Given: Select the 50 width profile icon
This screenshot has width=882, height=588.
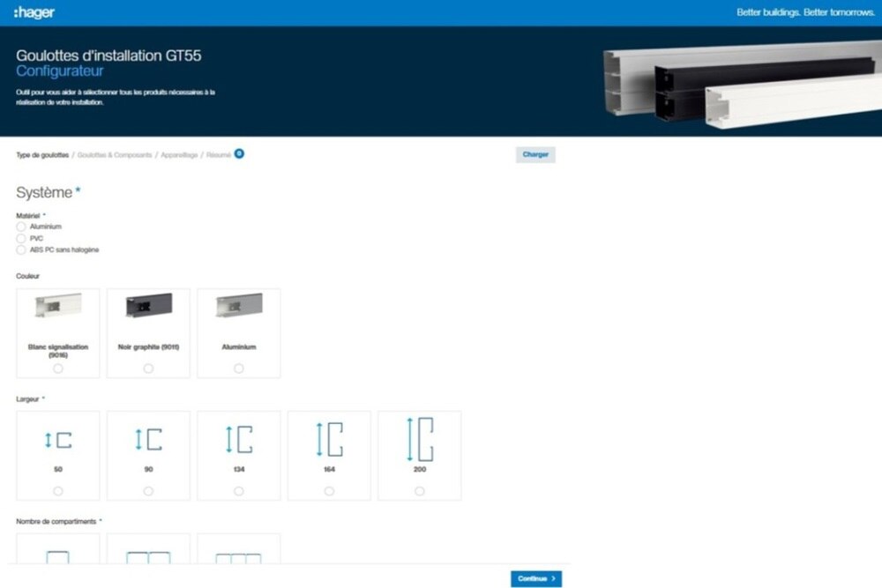Looking at the screenshot, I should click(58, 440).
